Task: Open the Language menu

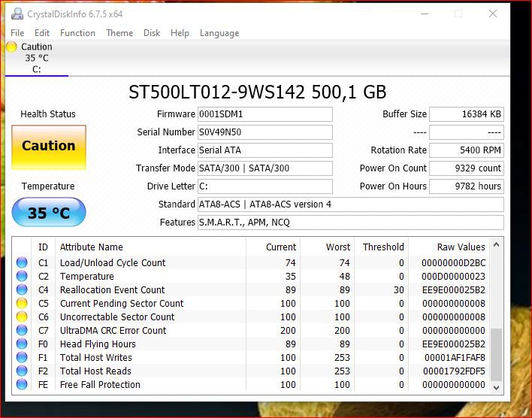Action: click(x=219, y=33)
